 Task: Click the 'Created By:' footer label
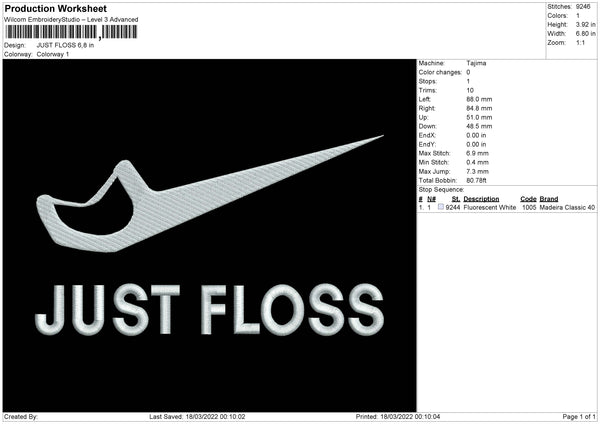click(21, 417)
